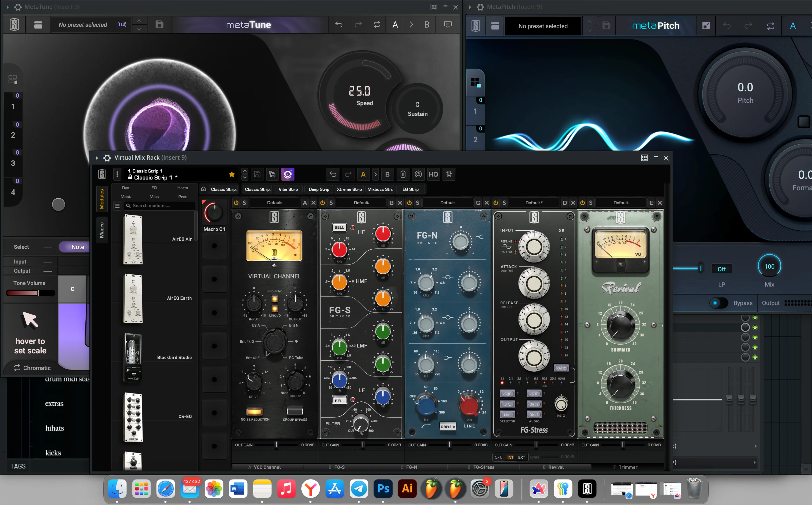The image size is (812, 505).
Task: Open Photoshop from the dock
Action: click(383, 489)
